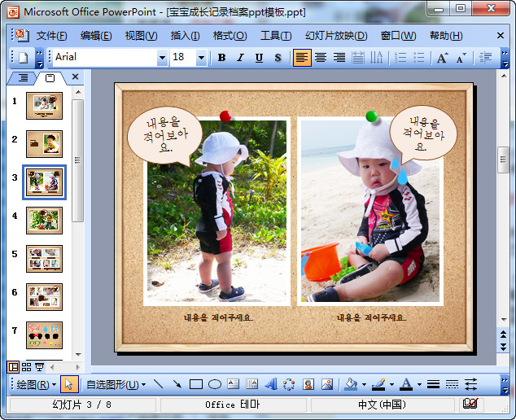Select slide 7 thumbnail
The height and width of the screenshot is (420, 516).
point(44,335)
